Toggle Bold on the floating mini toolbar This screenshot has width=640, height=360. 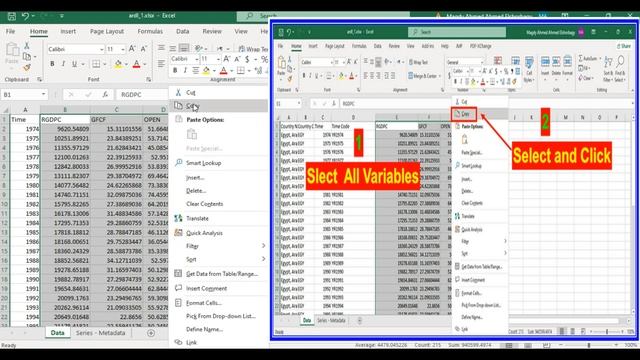coord(175,71)
